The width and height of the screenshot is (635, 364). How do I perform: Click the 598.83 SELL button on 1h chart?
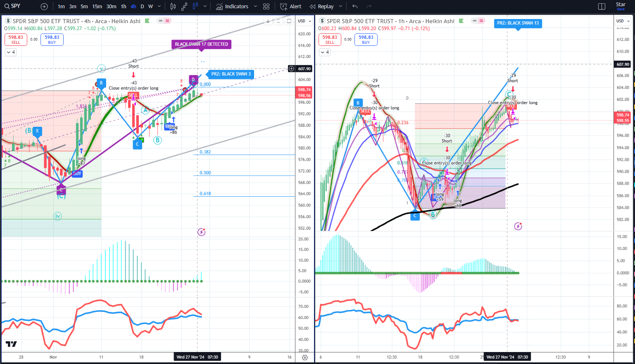point(330,40)
